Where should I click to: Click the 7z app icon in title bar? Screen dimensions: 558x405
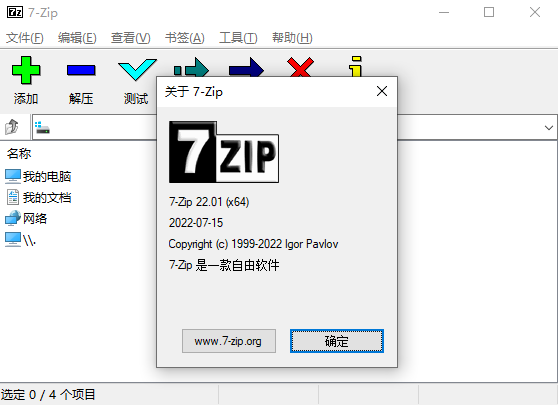15,12
